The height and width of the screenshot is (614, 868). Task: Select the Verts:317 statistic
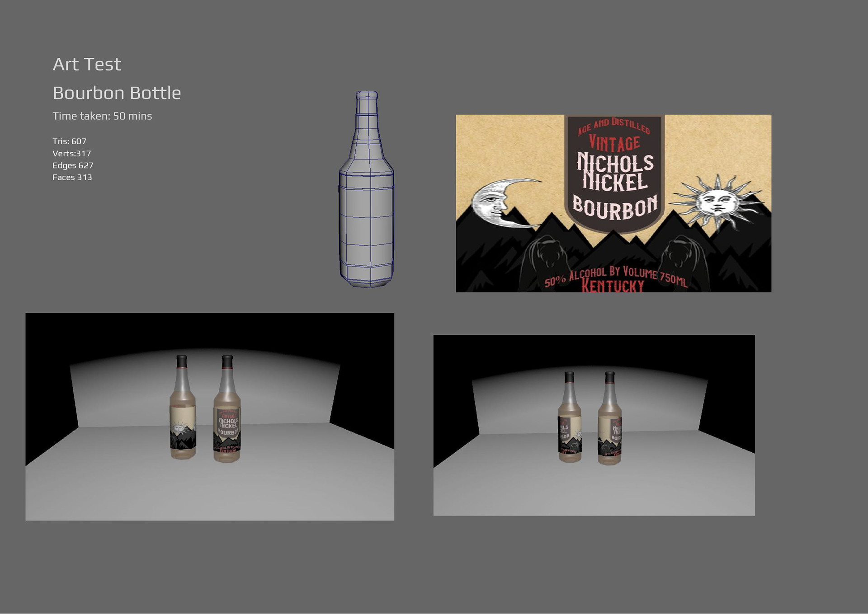coord(71,154)
